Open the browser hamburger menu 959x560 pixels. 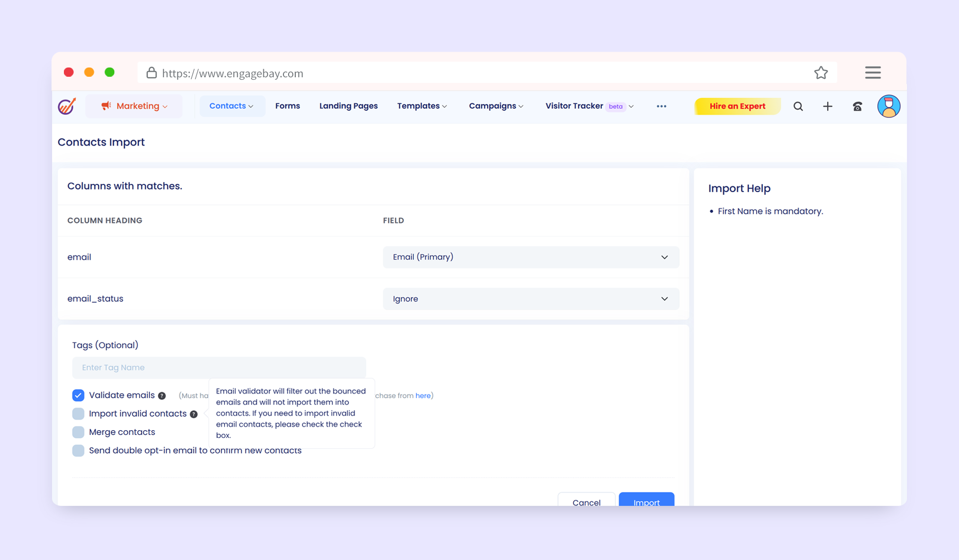coord(872,73)
